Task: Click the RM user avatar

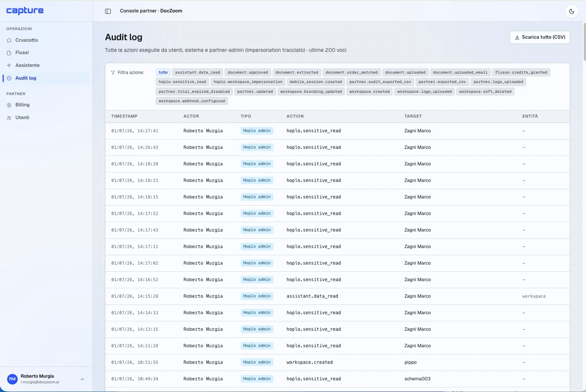Action: 12,379
